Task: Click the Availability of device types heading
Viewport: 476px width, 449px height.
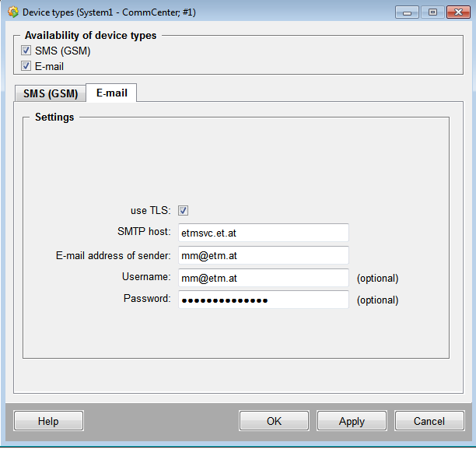Action: (90, 36)
